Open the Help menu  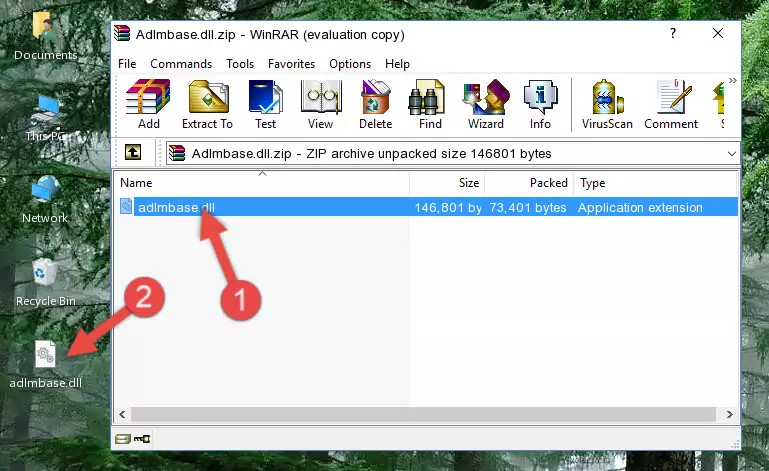tap(397, 64)
